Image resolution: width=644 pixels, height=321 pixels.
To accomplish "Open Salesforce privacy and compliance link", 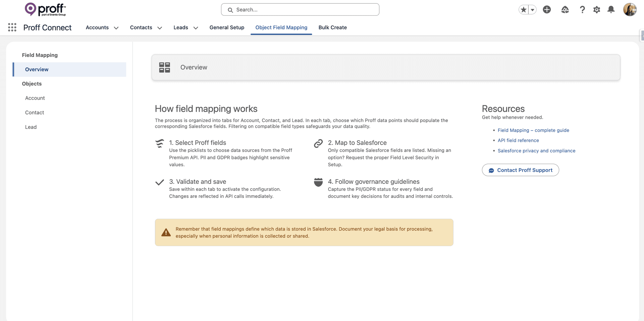I will tap(536, 151).
